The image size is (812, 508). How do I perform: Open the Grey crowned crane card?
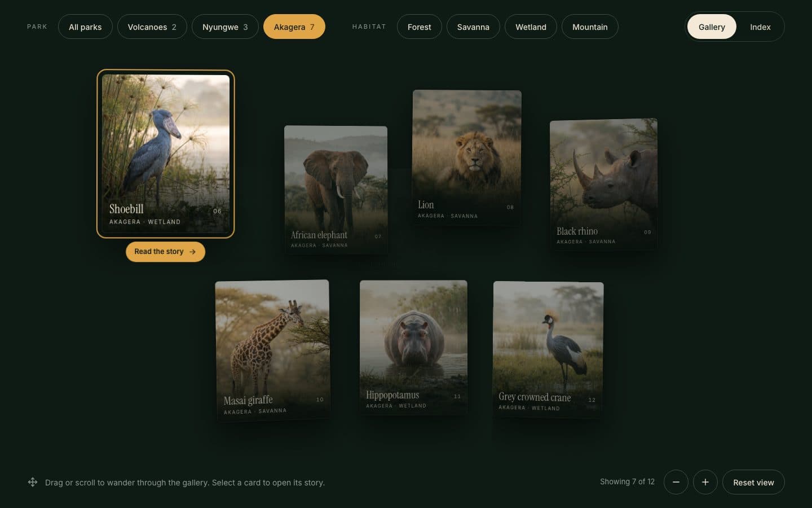point(548,349)
